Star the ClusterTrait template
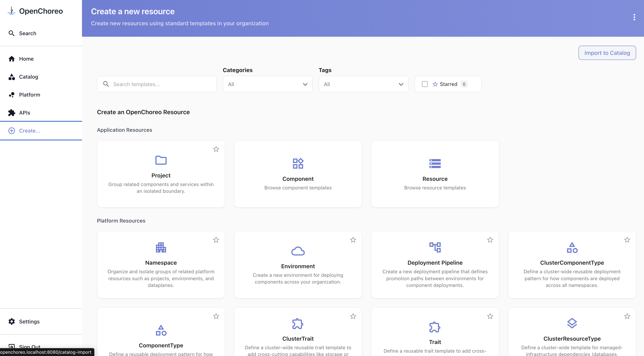Viewport: 644px width, 356px height. point(353,316)
